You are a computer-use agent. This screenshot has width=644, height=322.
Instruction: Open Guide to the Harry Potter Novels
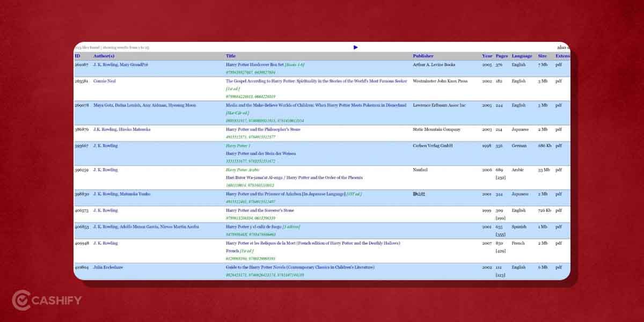(x=300, y=267)
